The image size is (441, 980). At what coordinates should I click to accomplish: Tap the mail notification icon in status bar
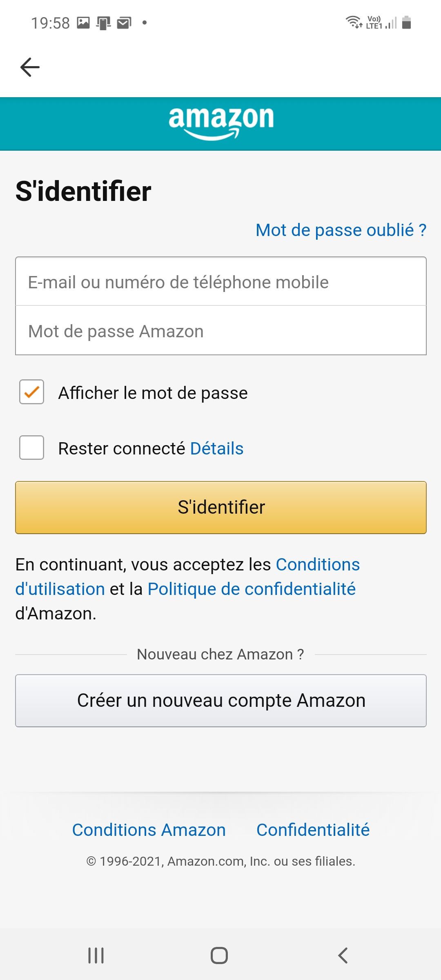[124, 23]
